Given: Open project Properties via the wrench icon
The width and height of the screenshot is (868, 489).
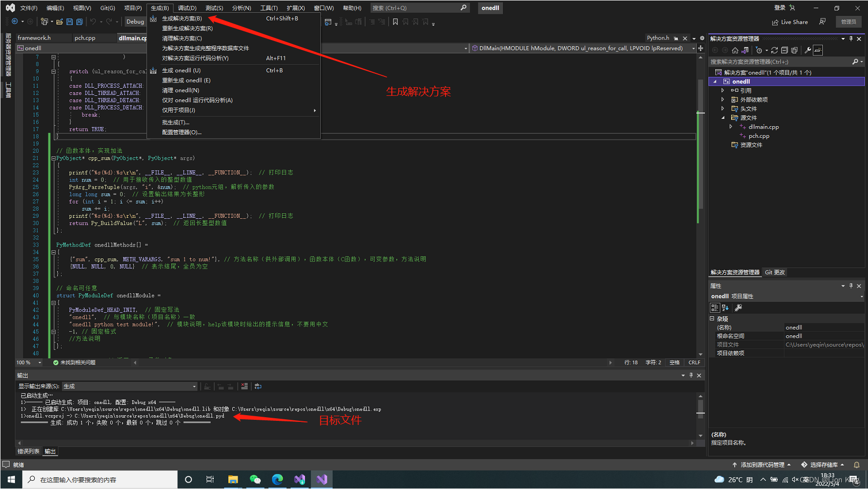Looking at the screenshot, I should (x=808, y=50).
